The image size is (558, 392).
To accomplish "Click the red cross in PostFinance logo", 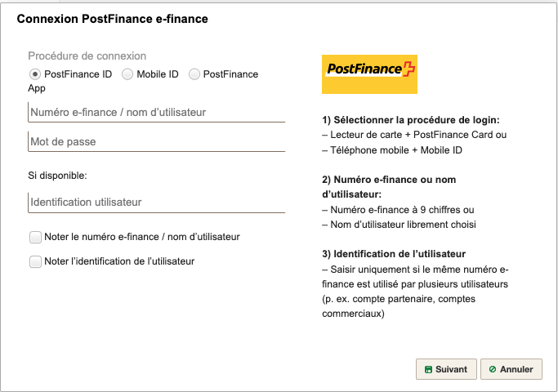I will 408,69.
